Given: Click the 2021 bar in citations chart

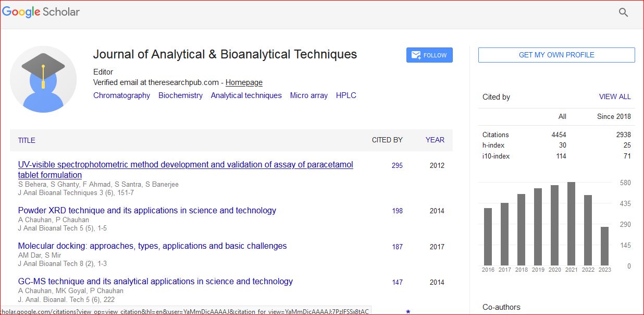Looking at the screenshot, I should 571,224.
